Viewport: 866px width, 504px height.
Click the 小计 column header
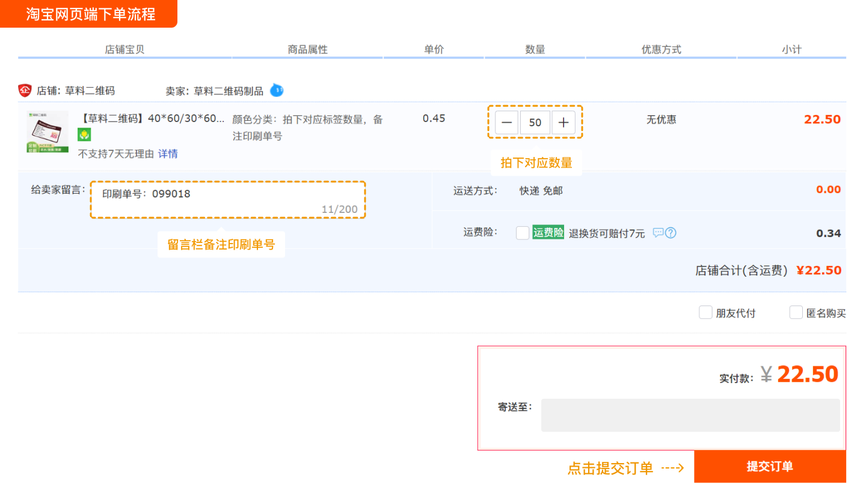pos(792,50)
